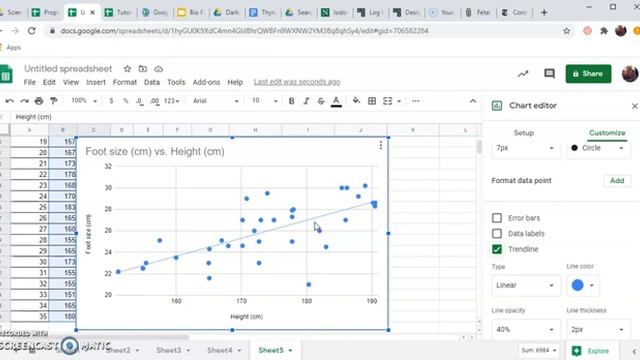Screen dimensions: 640x360
Task: Open the Help menu
Action: click(235, 82)
